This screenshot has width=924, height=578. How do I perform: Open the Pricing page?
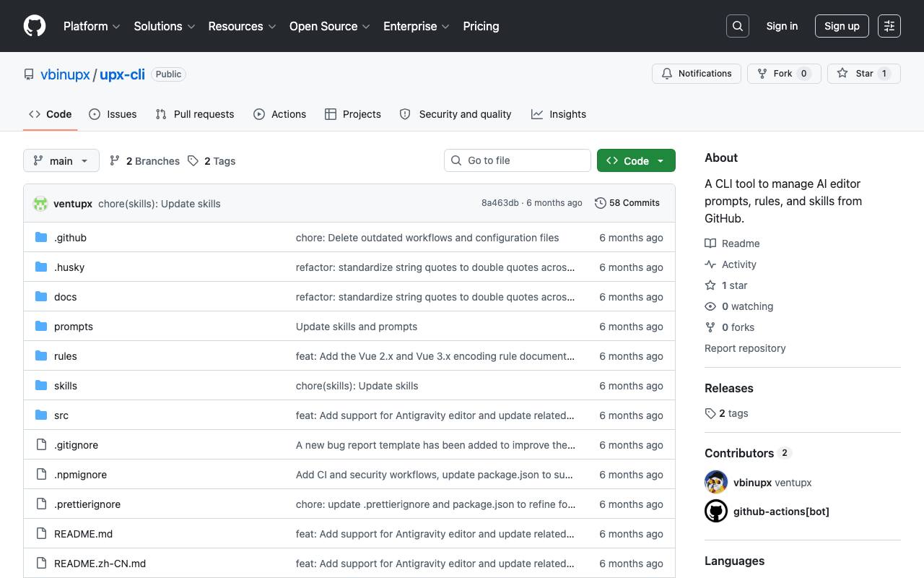pyautogui.click(x=481, y=26)
